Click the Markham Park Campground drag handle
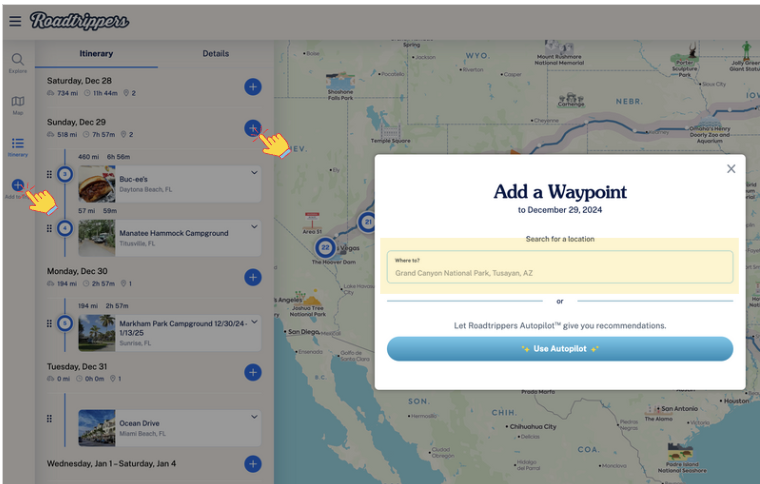The image size is (760, 484). coord(49,323)
